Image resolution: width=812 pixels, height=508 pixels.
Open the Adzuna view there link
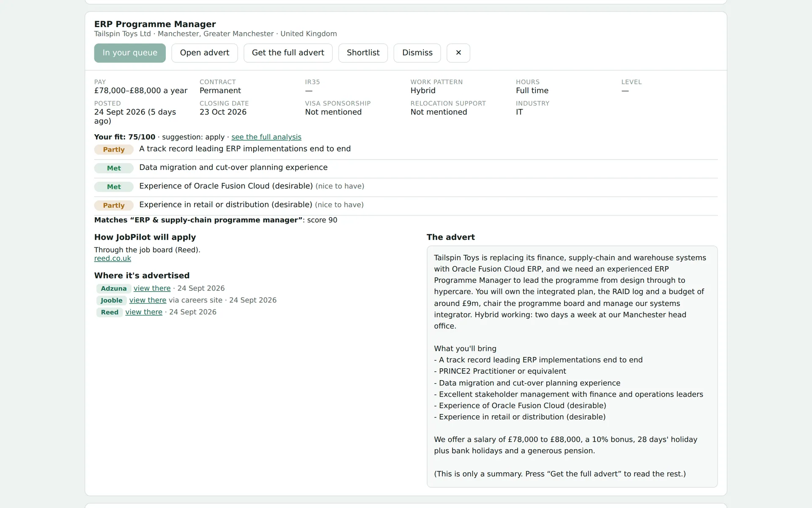click(x=152, y=288)
